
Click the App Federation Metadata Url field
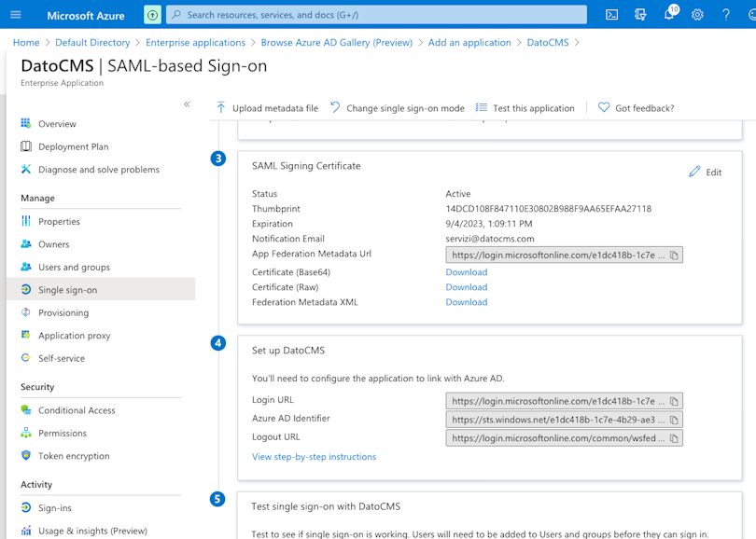pos(564,256)
